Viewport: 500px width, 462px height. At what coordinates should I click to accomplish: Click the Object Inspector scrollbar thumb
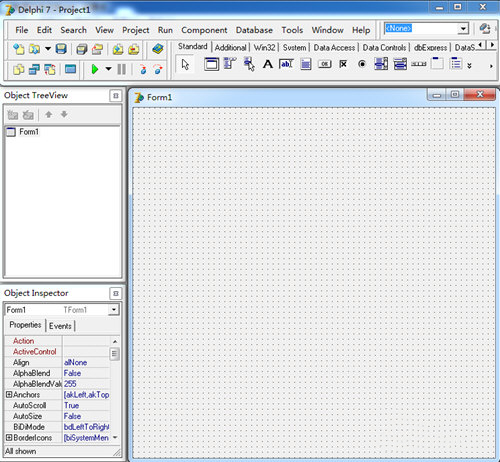tap(114, 354)
